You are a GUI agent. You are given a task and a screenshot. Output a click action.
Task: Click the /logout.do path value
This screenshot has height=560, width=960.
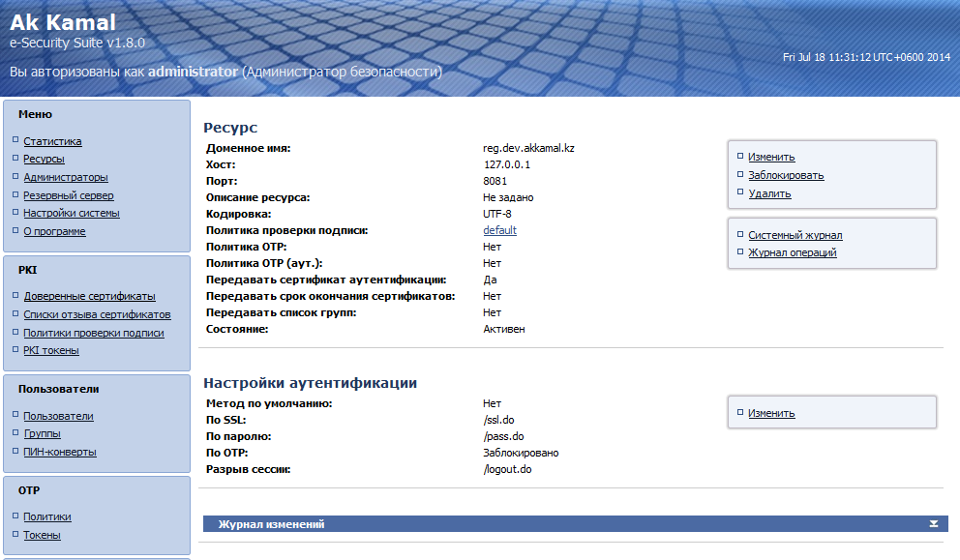click(507, 469)
